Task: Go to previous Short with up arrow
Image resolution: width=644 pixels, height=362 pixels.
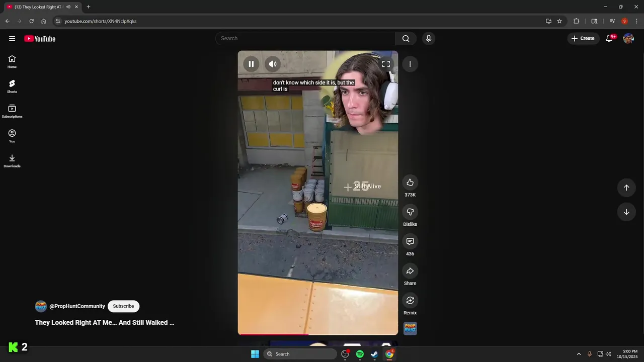Action: tap(626, 188)
